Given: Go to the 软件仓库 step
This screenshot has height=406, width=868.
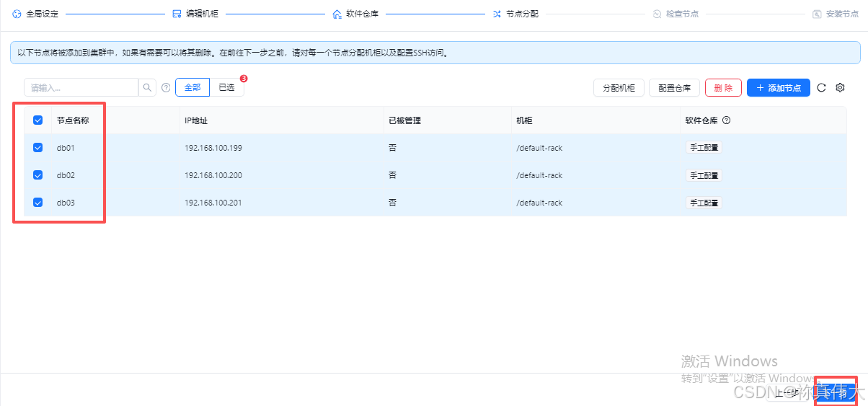Looking at the screenshot, I should (x=362, y=14).
